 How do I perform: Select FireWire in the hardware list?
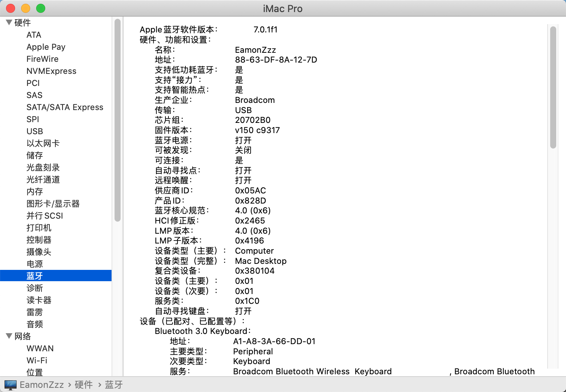point(43,59)
